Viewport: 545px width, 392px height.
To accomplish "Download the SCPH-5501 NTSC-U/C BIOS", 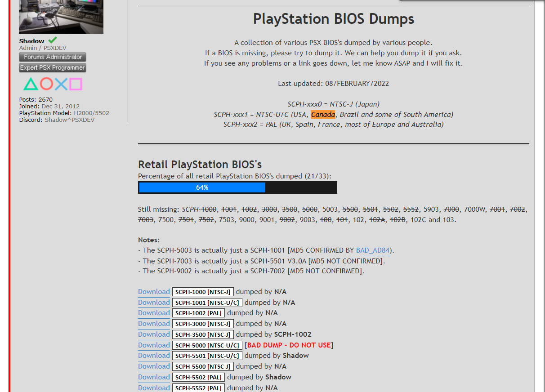I will (154, 356).
